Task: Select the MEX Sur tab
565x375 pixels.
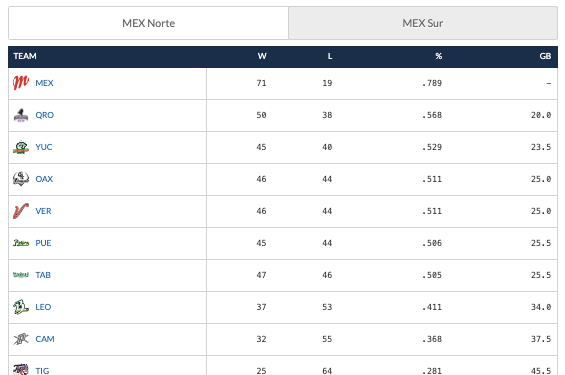Action: pos(423,23)
